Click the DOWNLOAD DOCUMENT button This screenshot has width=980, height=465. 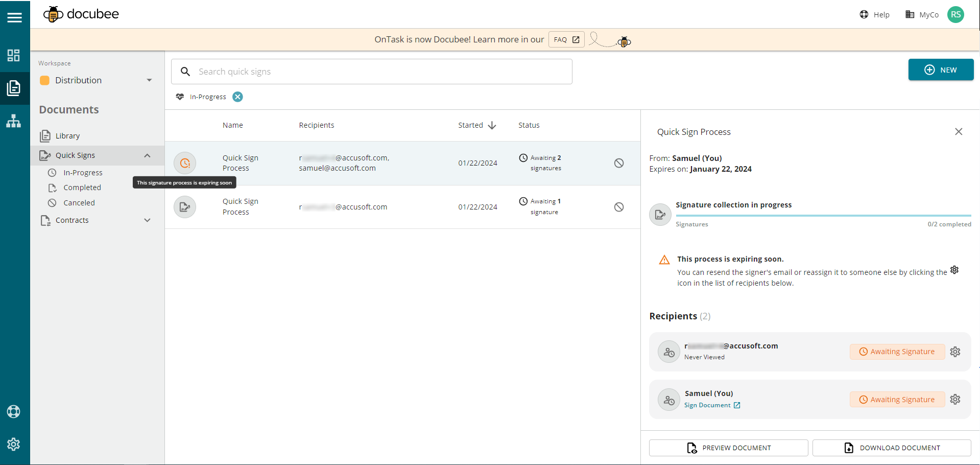click(x=892, y=448)
